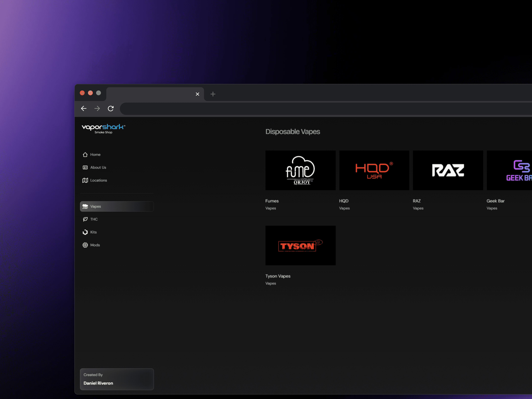Open RAZ brand thumbnail

click(x=448, y=170)
